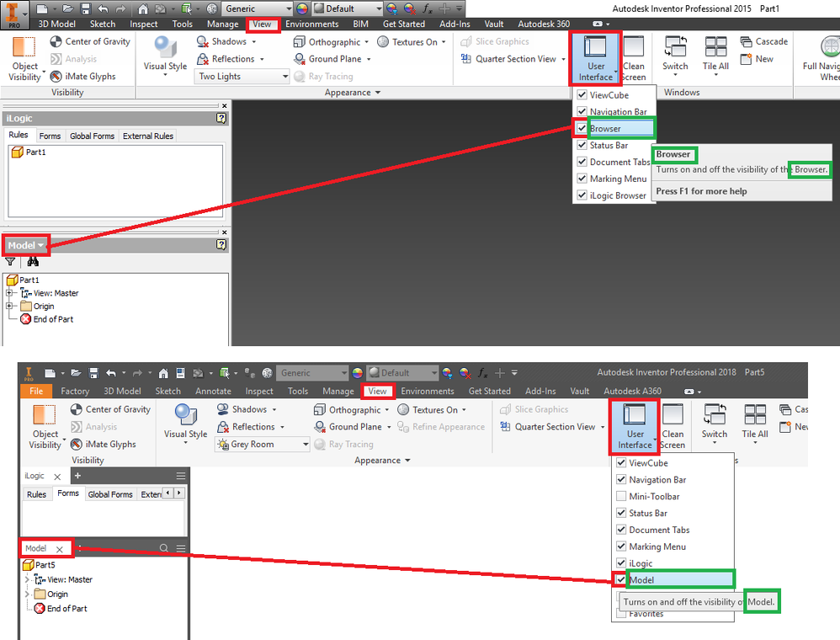Expand View: Master node under Part1
Viewport: 840px width, 640px height.
coord(9,293)
